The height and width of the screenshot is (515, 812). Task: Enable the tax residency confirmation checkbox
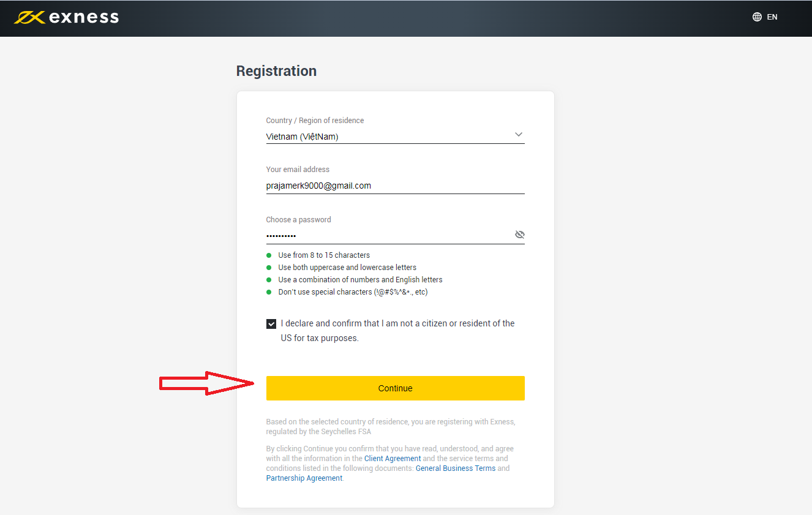271,323
